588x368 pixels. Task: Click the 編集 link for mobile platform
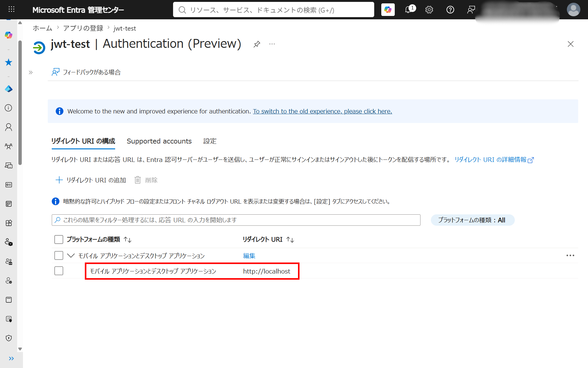tap(249, 256)
